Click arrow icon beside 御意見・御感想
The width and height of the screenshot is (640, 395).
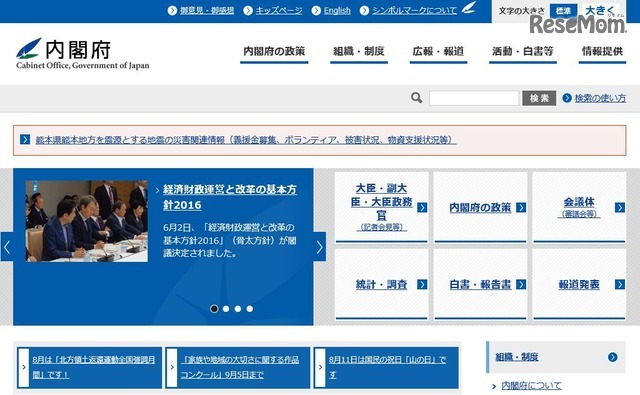pyautogui.click(x=172, y=11)
